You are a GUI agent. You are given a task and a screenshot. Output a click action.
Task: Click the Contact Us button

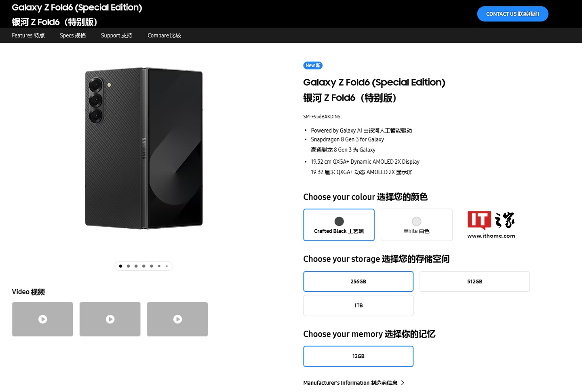[512, 14]
